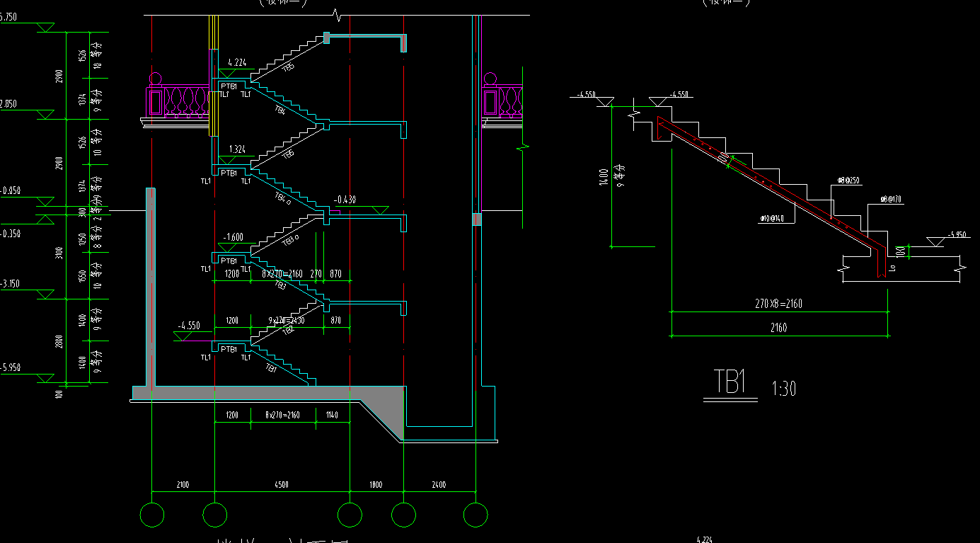
Task: Click the Φ10@140 rebar annotation
Action: point(773,219)
